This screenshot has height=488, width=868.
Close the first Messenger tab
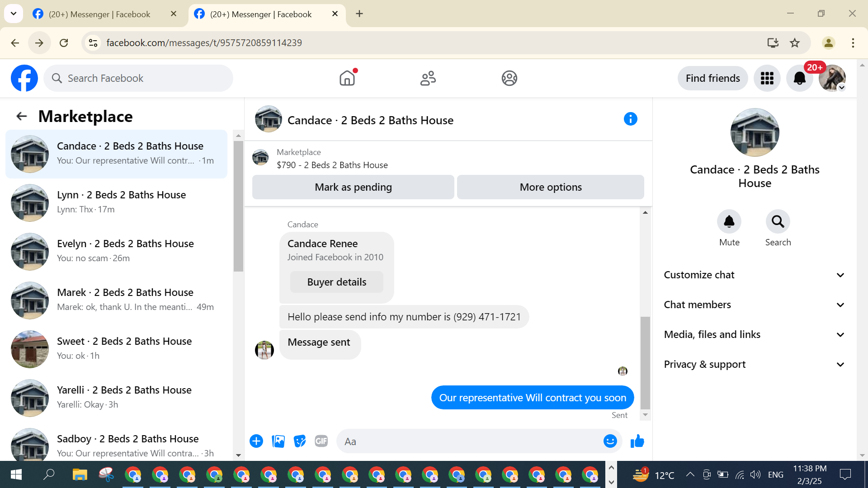tap(174, 14)
